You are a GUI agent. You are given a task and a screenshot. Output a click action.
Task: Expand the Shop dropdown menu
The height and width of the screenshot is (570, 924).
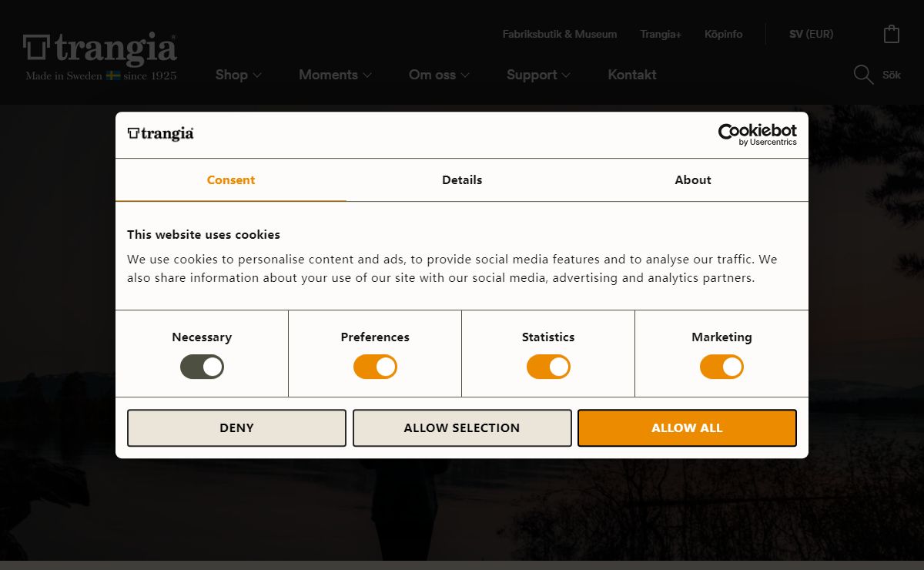(239, 75)
